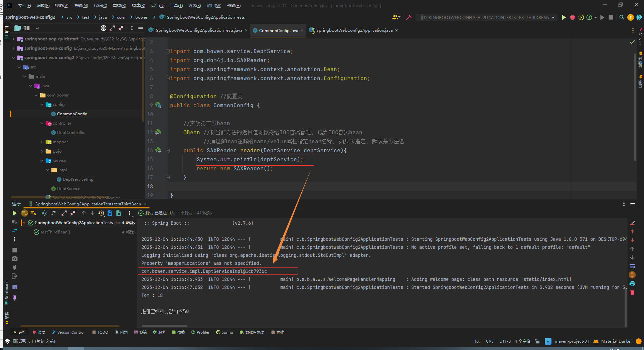
Task: Sort tests alphabetically with AZ icon
Action: pos(44,213)
